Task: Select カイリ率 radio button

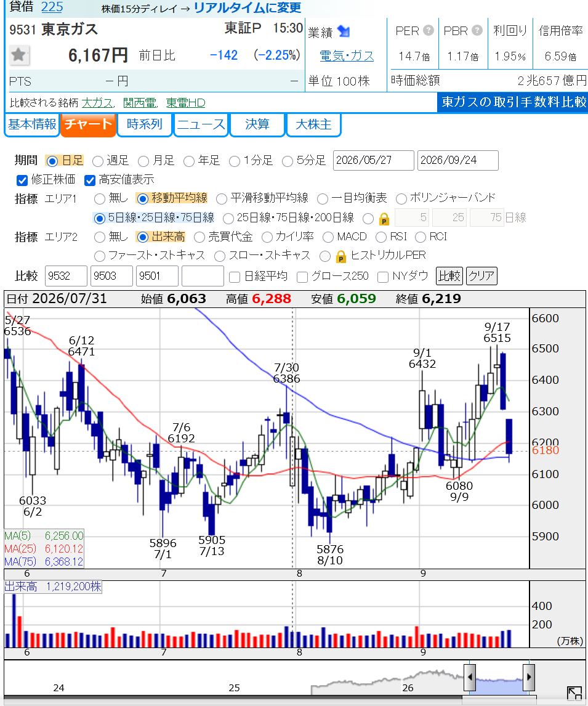Action: pyautogui.click(x=267, y=237)
